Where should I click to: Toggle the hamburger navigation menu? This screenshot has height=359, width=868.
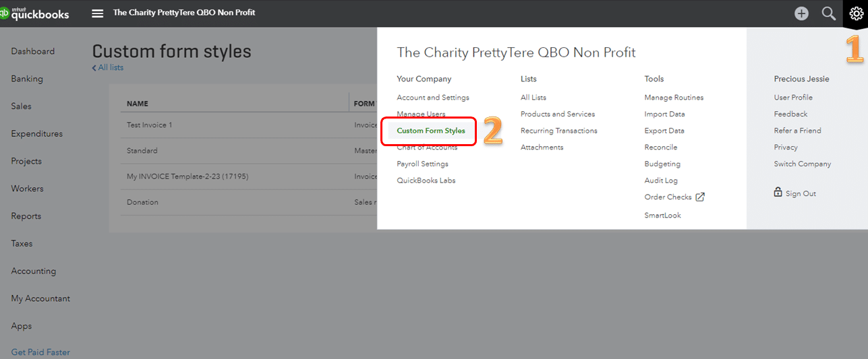point(98,13)
